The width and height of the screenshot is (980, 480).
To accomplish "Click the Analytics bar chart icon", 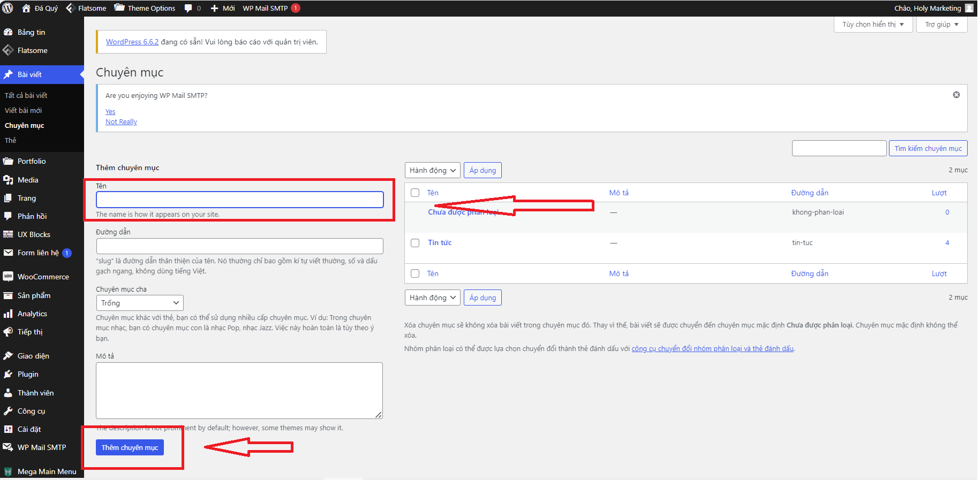I will coord(8,314).
